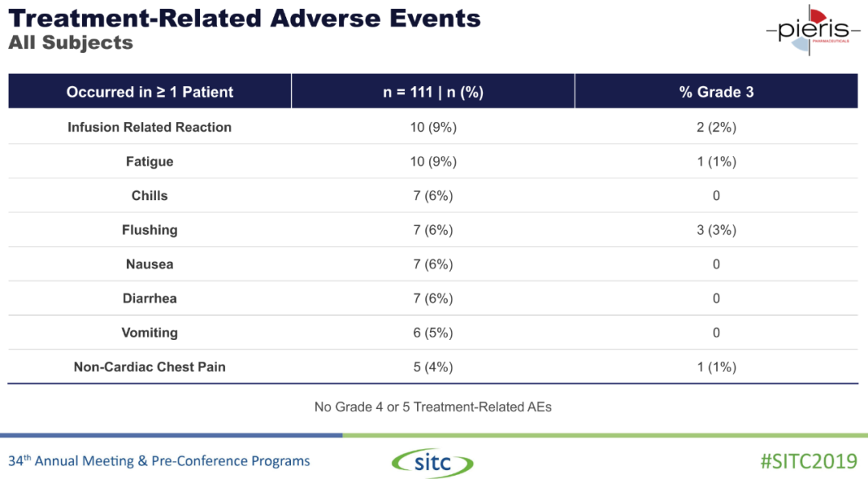Click the Non-Cardiac Chest Pain label

coord(149,366)
